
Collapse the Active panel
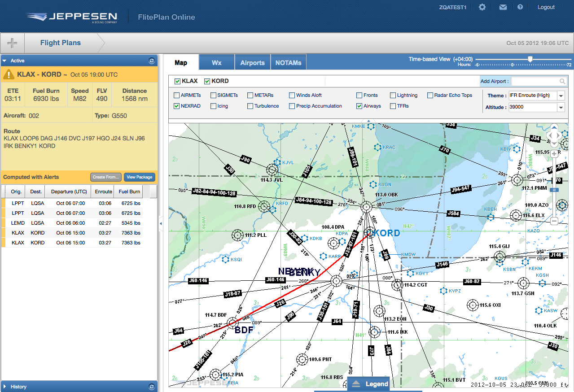[x=4, y=60]
